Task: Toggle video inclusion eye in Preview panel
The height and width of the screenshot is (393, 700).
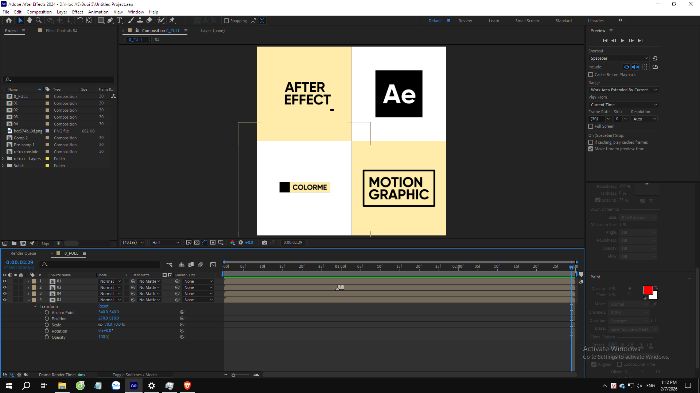Action: point(626,67)
